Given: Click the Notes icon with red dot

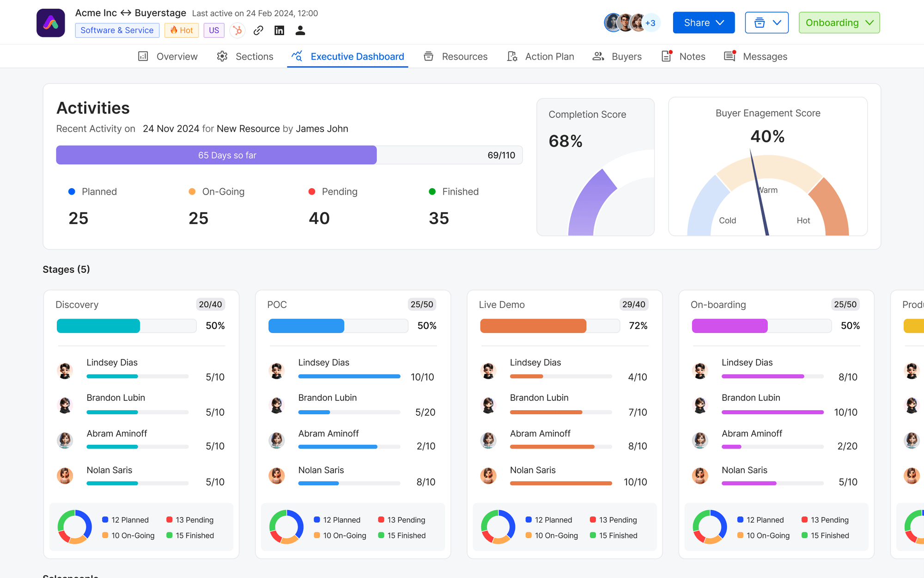Looking at the screenshot, I should pyautogui.click(x=666, y=56).
